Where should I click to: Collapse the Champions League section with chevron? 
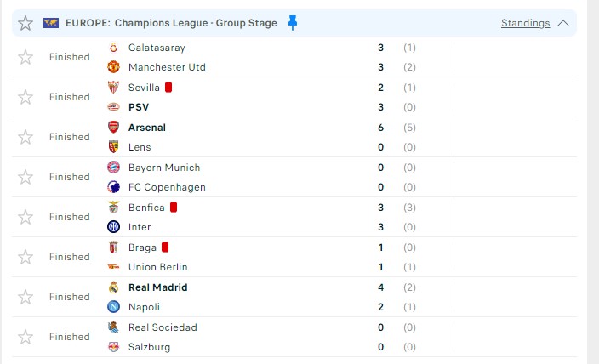coord(563,23)
